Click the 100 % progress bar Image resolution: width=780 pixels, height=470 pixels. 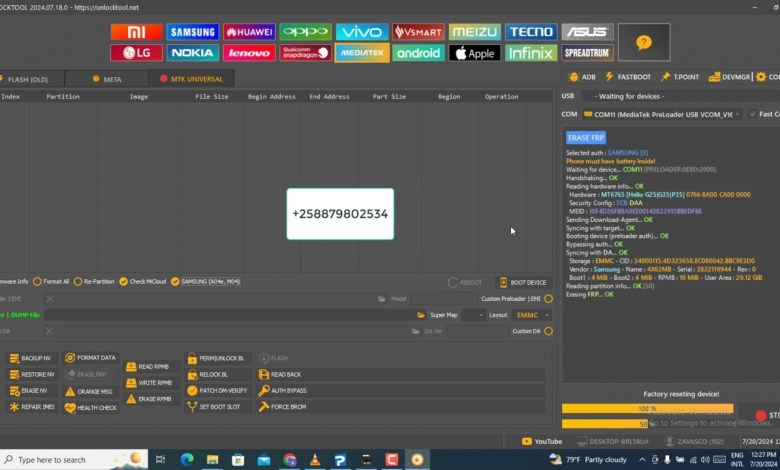point(647,409)
